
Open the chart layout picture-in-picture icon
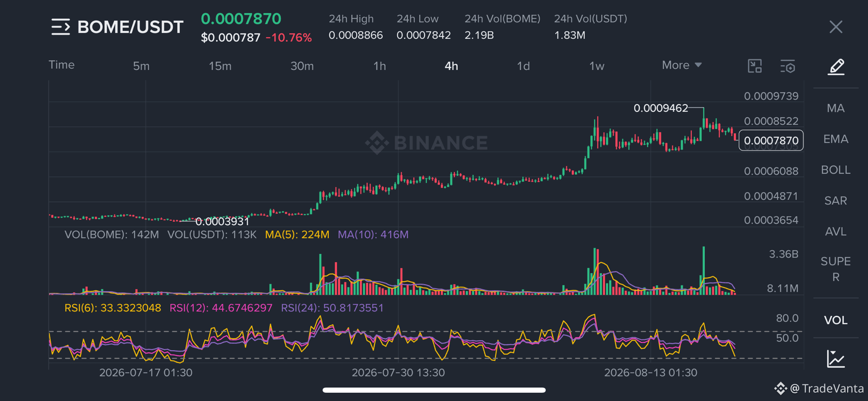[755, 66]
